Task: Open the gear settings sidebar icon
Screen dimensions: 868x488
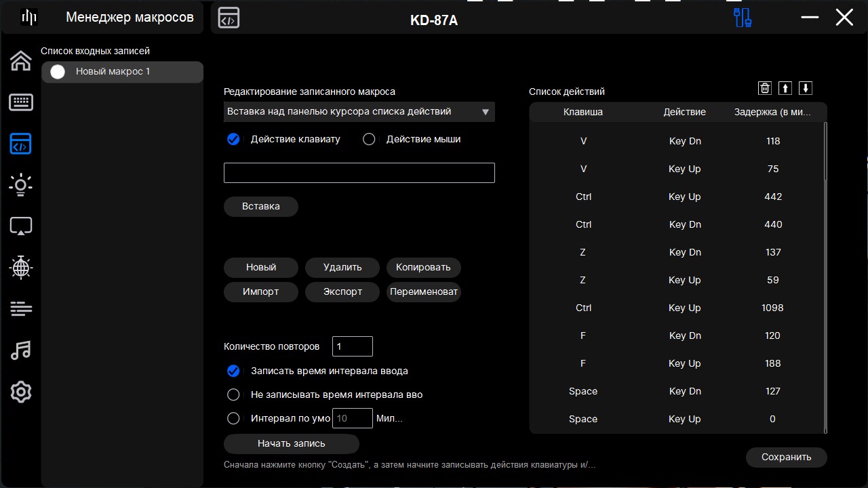Action: [21, 392]
